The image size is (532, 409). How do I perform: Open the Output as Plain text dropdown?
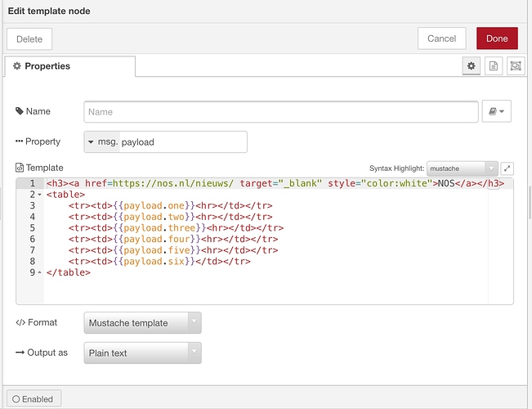coord(142,353)
